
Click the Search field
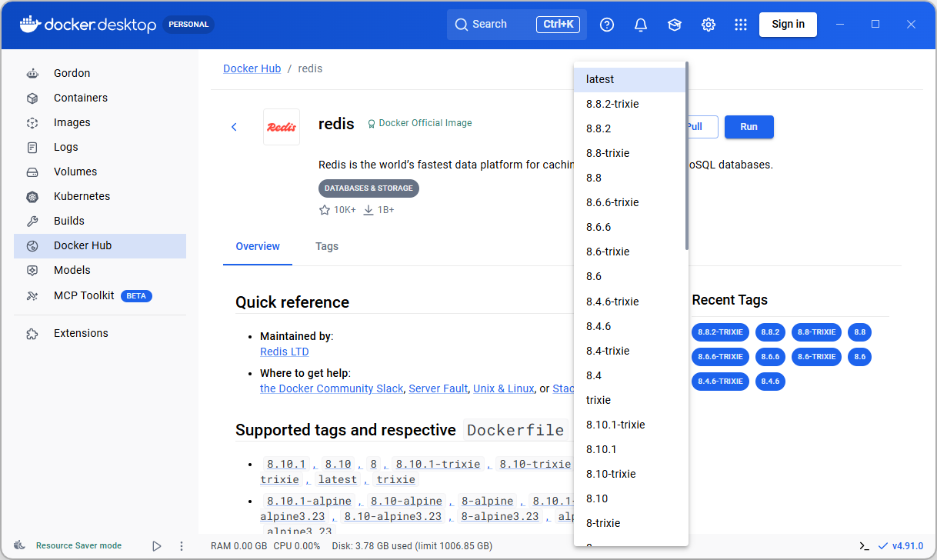(x=517, y=25)
